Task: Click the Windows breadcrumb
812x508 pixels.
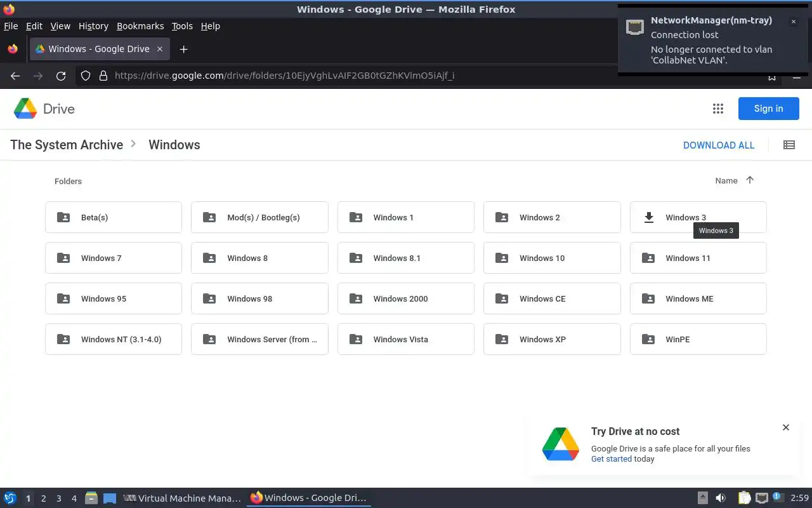Action: [x=174, y=145]
